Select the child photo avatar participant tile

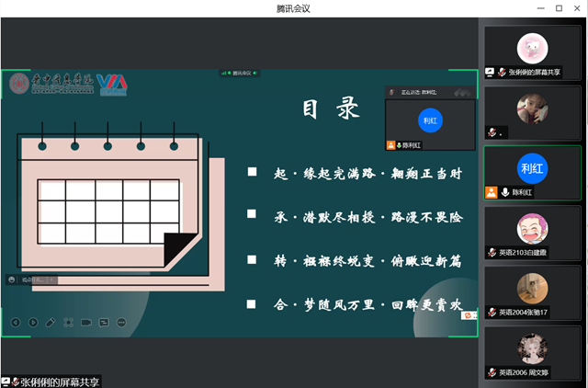(x=532, y=108)
